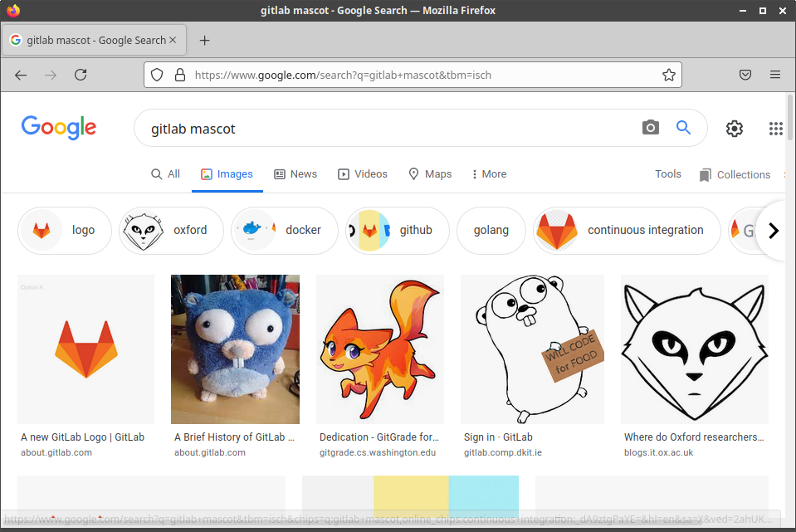Search by image with camera icon
The height and width of the screenshot is (532, 796).
(x=650, y=128)
